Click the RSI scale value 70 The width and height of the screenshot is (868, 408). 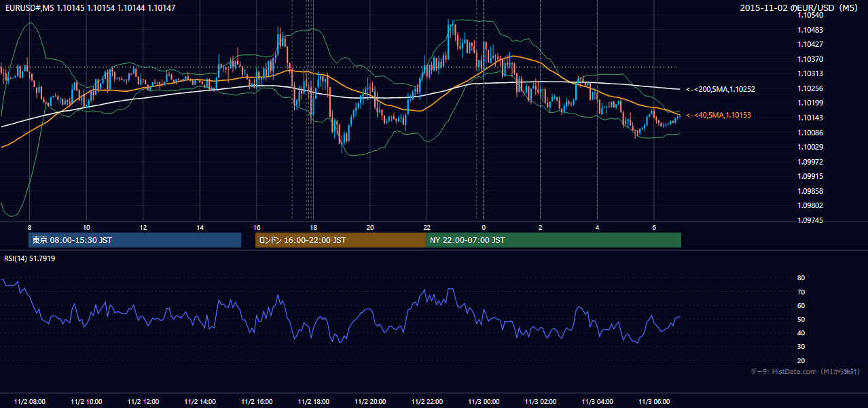(x=801, y=292)
